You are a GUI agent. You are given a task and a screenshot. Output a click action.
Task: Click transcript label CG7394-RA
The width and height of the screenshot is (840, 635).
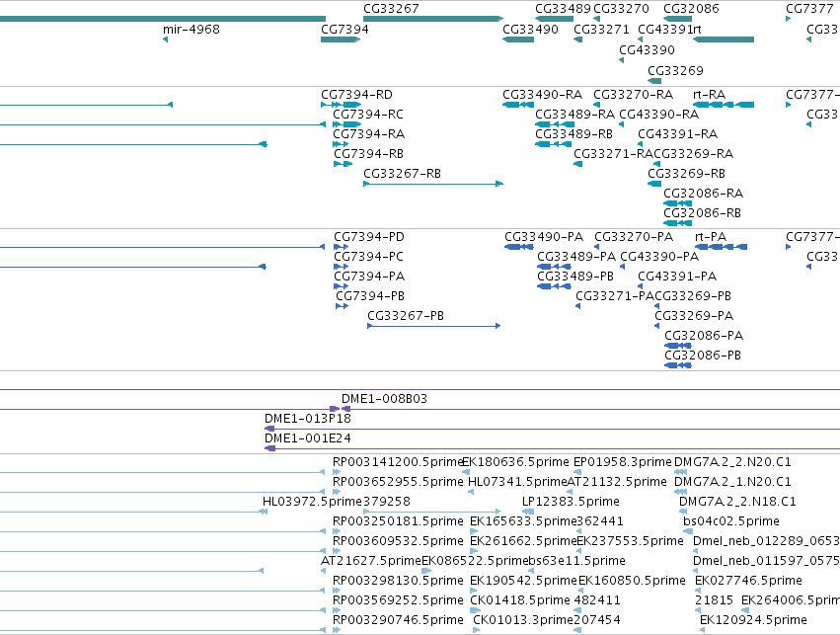coord(368,134)
